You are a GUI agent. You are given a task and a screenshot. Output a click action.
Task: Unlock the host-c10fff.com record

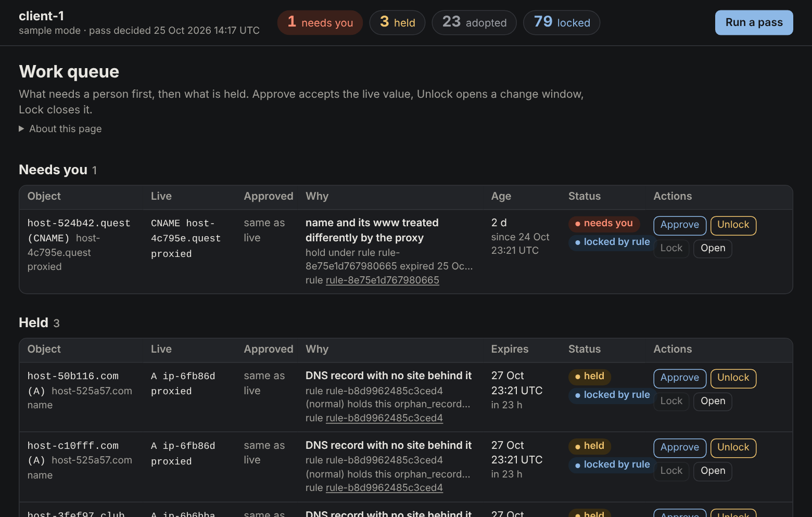[x=733, y=448]
